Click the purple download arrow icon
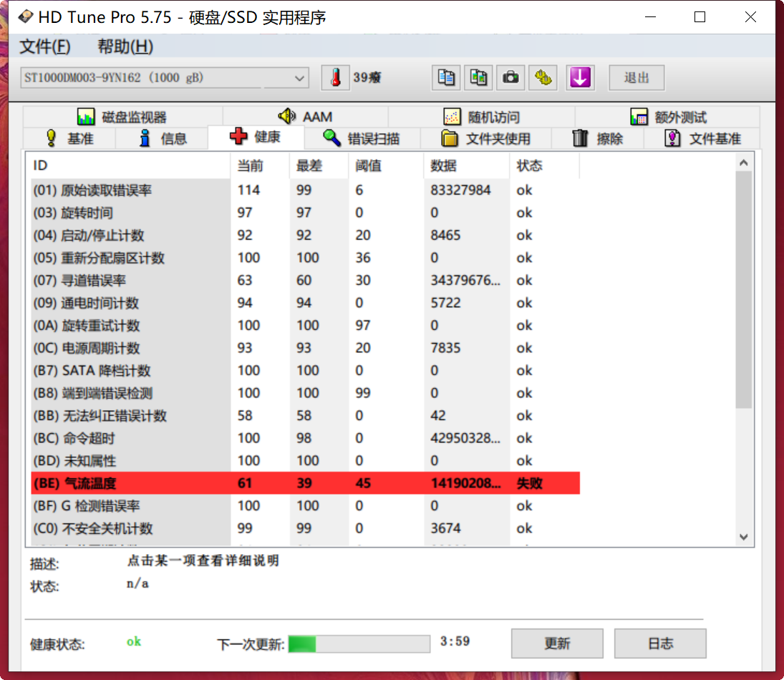784x680 pixels. pyautogui.click(x=580, y=77)
